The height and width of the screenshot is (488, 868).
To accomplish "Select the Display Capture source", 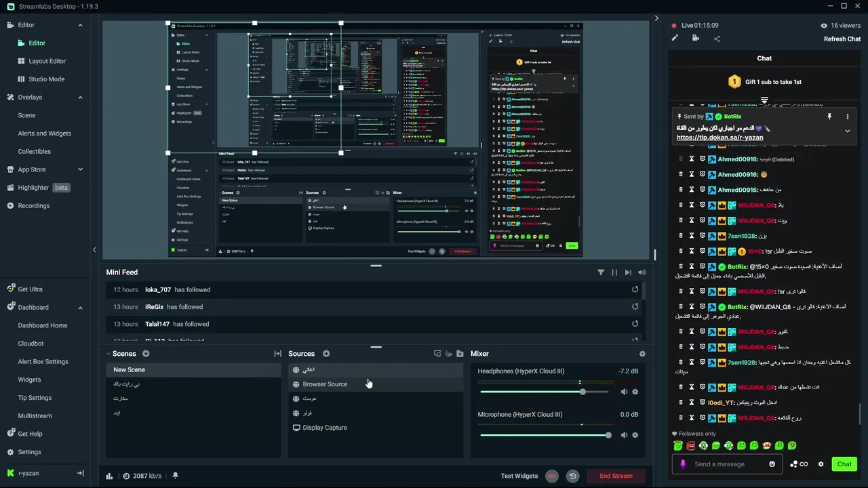I will 376,428.
